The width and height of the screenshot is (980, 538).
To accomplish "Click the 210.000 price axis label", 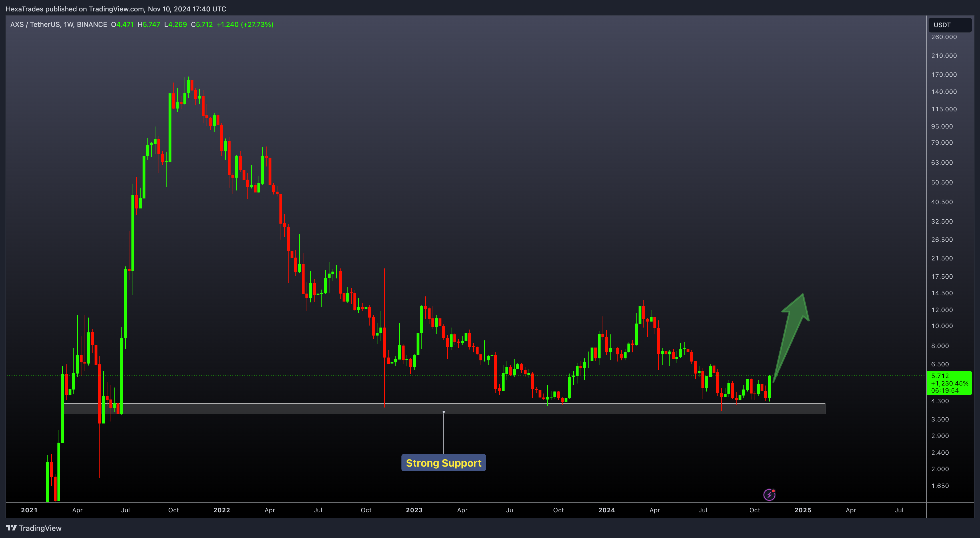I will click(944, 56).
